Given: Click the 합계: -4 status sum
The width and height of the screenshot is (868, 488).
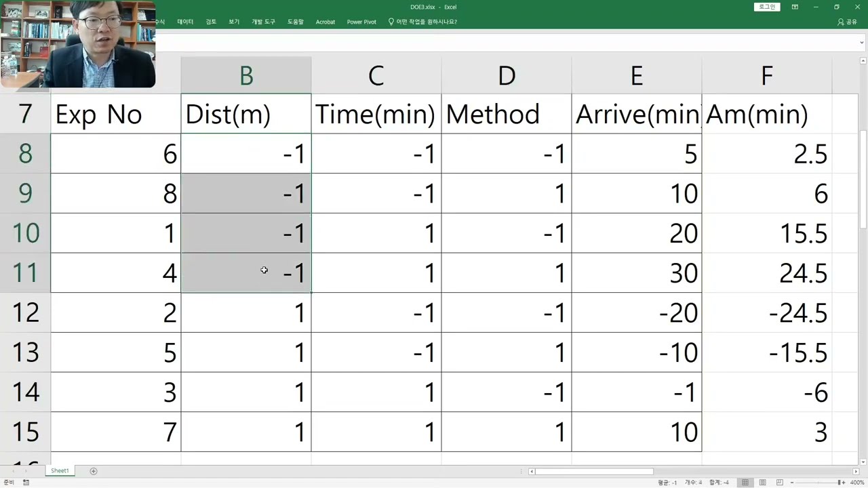Looking at the screenshot, I should [719, 483].
